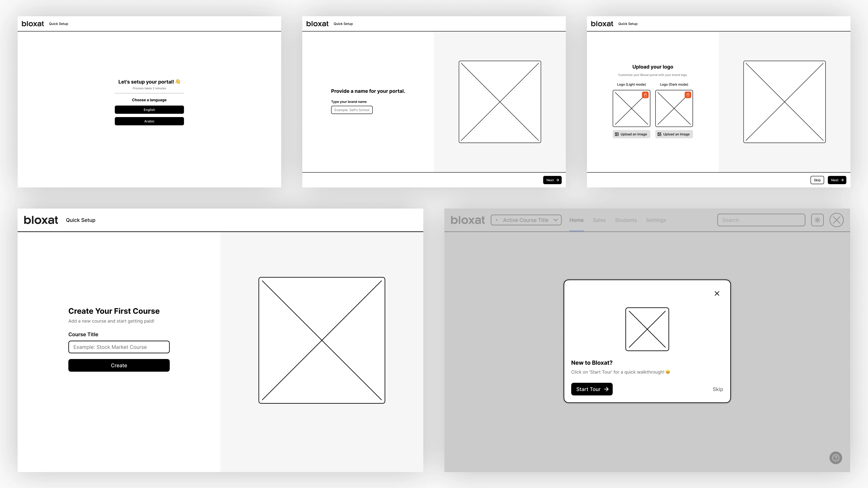Choose Arabic as the language

tap(149, 121)
